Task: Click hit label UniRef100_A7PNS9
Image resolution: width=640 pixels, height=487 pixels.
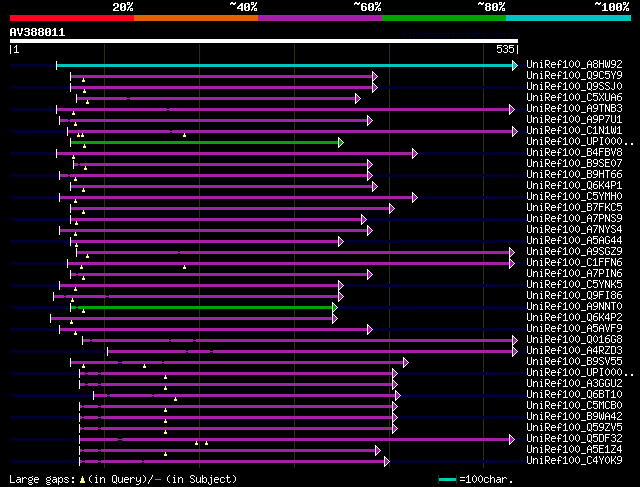Action: pos(574,218)
